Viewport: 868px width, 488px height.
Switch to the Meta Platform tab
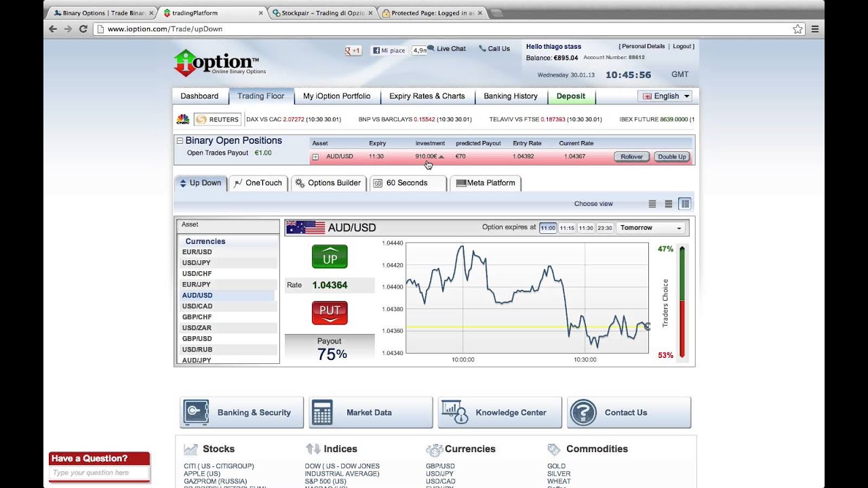click(x=486, y=183)
